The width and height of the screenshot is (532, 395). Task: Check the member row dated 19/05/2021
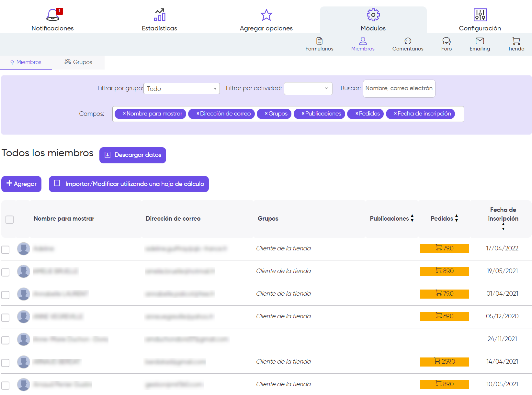(x=6, y=272)
